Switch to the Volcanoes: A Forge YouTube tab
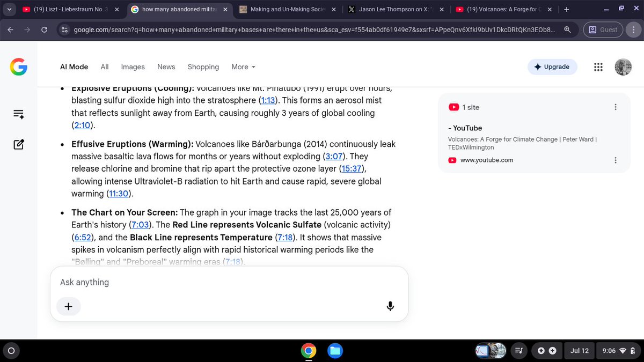Screen dimensions: 644x362 pyautogui.click(x=504, y=9)
